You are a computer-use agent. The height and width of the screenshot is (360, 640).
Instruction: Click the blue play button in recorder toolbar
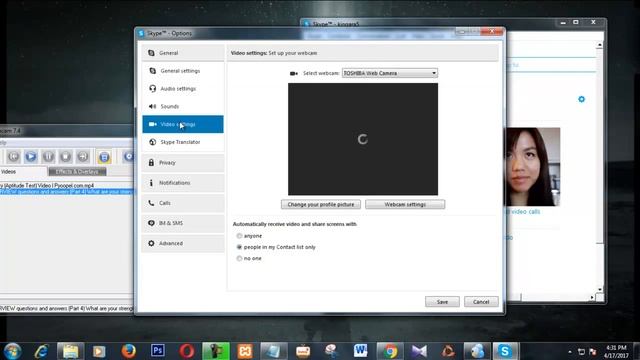[x=31, y=156]
